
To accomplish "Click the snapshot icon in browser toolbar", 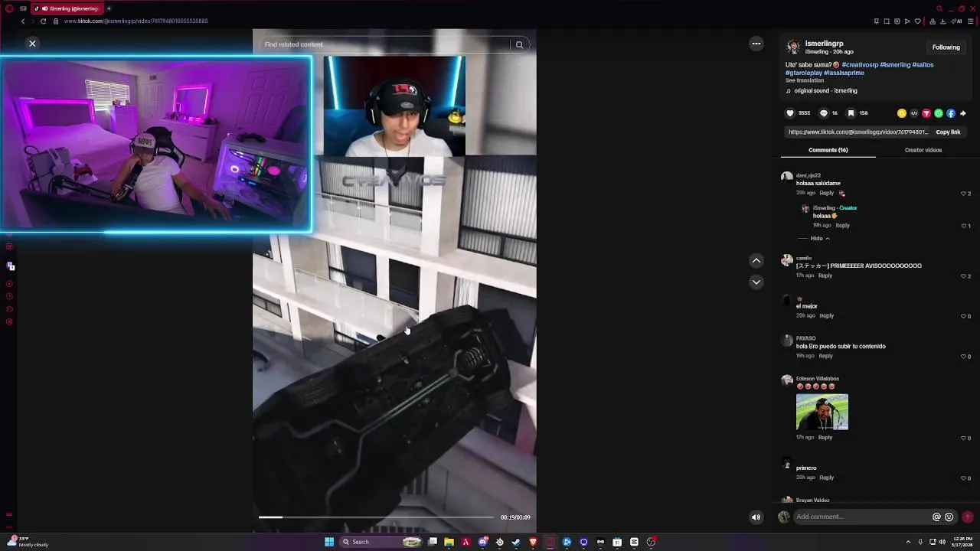I will pos(887,21).
